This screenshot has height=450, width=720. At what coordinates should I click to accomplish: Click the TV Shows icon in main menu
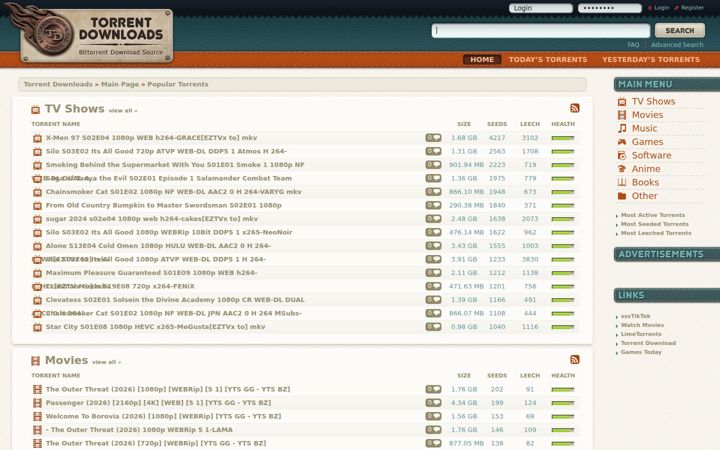[x=622, y=101]
